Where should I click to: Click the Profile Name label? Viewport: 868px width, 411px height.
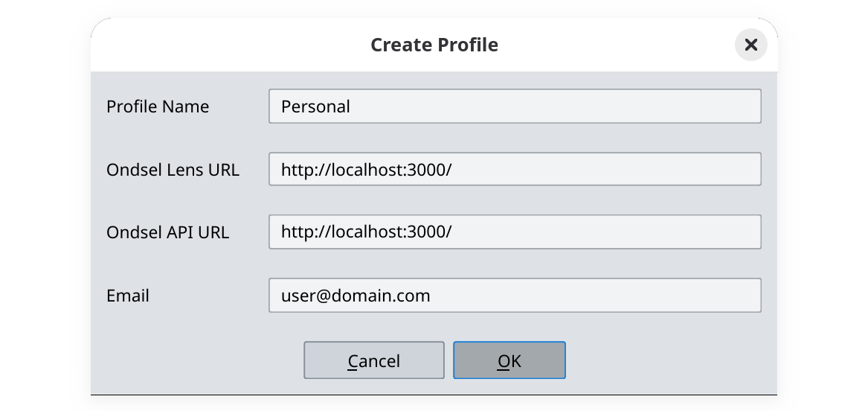click(x=158, y=106)
